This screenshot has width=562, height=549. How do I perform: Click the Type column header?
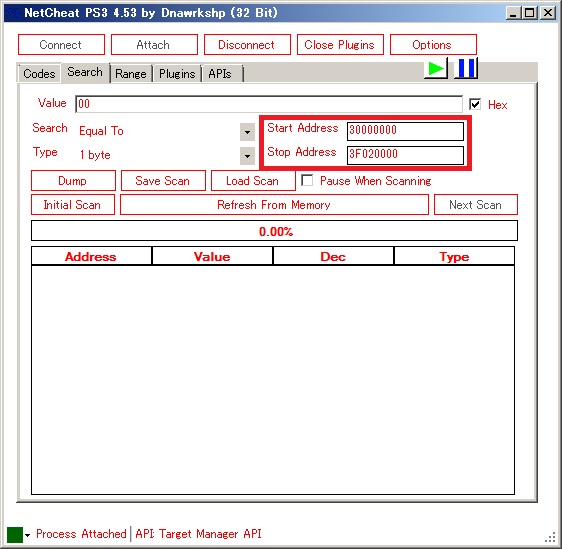[454, 256]
